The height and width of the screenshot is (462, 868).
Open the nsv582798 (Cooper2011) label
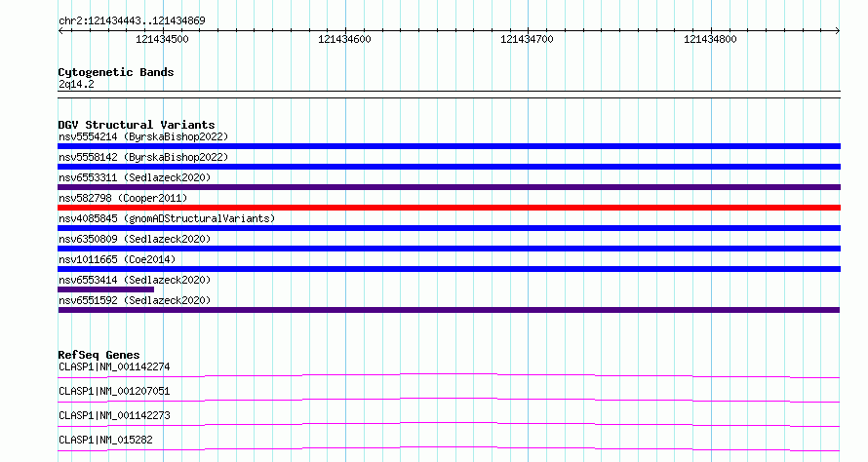[123, 198]
